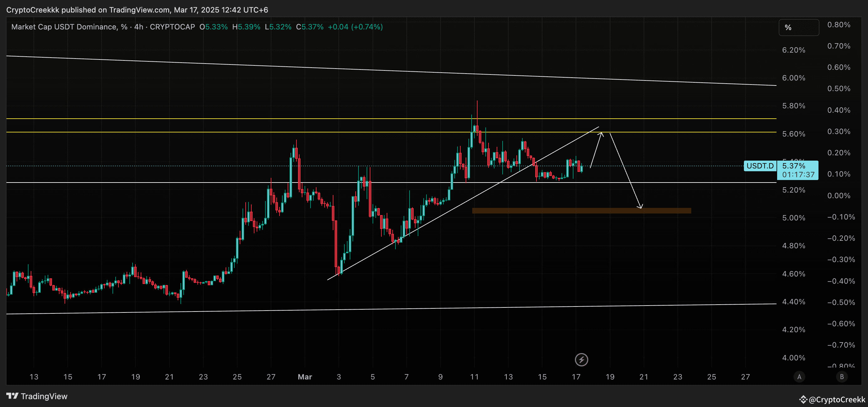
Task: Click the 4.00% price scale label
Action: tap(793, 358)
